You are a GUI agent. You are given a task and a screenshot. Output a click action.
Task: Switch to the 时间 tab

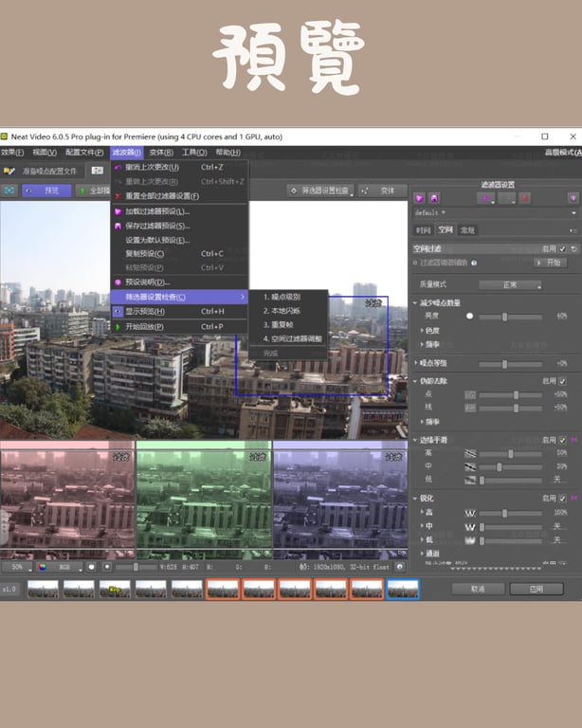pyautogui.click(x=423, y=230)
